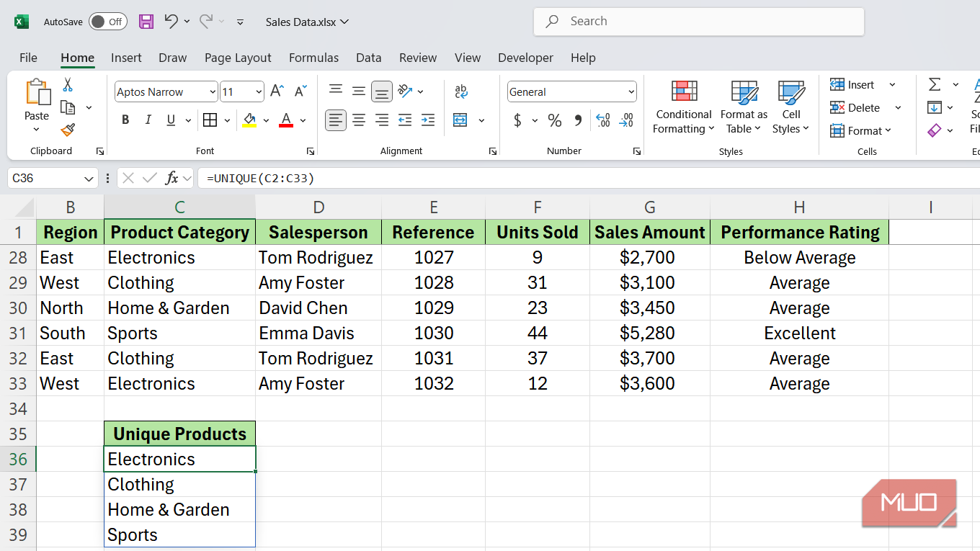Open Conditional Formatting dropdown
Image resolution: width=980 pixels, height=551 pixels.
point(683,108)
